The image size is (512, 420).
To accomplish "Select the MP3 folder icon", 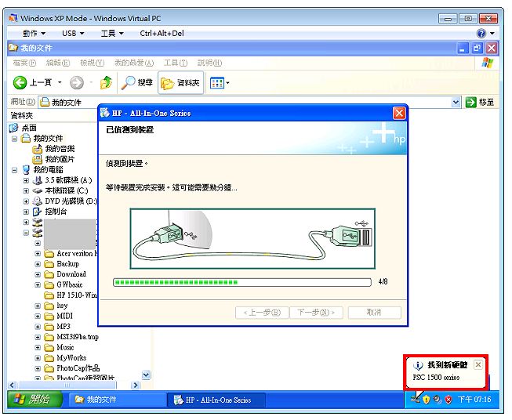I will click(49, 327).
